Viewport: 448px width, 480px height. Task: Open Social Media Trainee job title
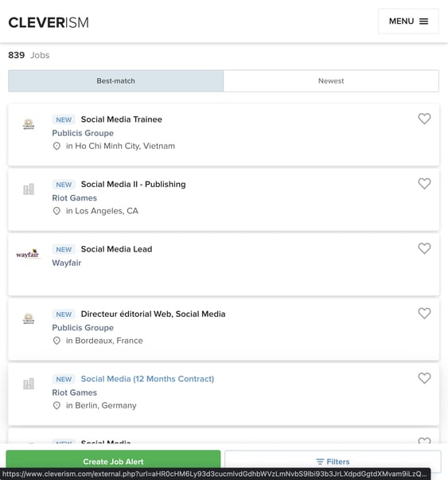point(122,119)
